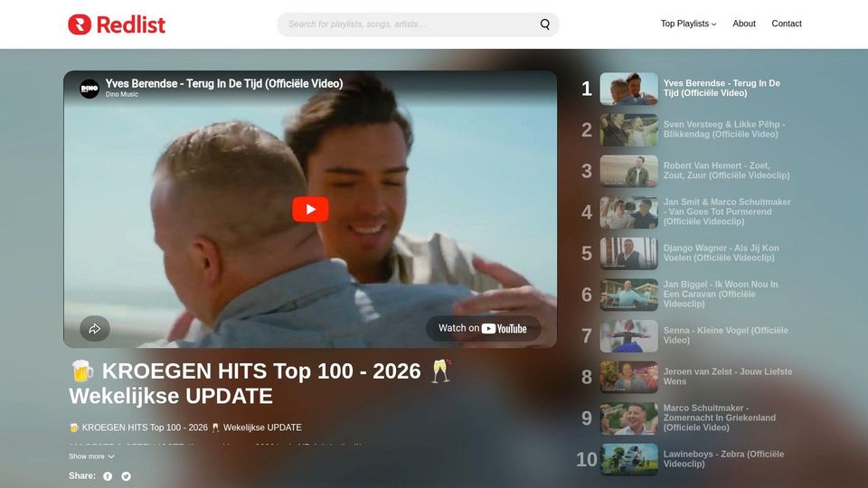Select Robert Van Hemert thumbnail
The image size is (868, 488).
point(629,171)
